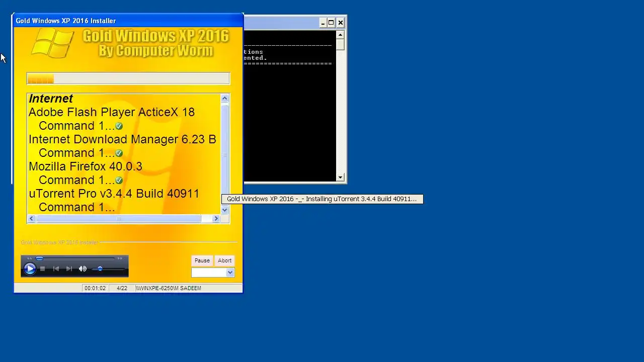Click the install list scroll right arrow

tap(216, 218)
